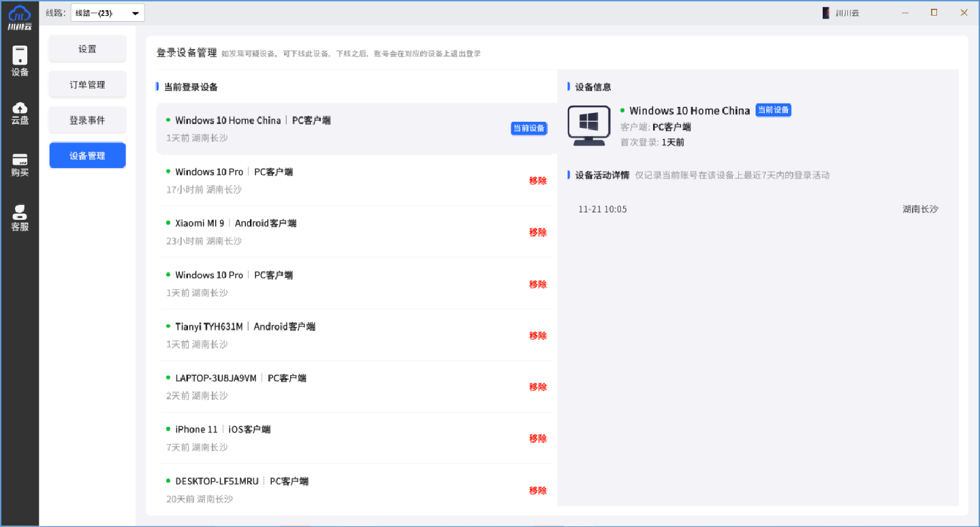Open the 线路 line selection dropdown
This screenshot has height=527, width=980.
pos(107,12)
